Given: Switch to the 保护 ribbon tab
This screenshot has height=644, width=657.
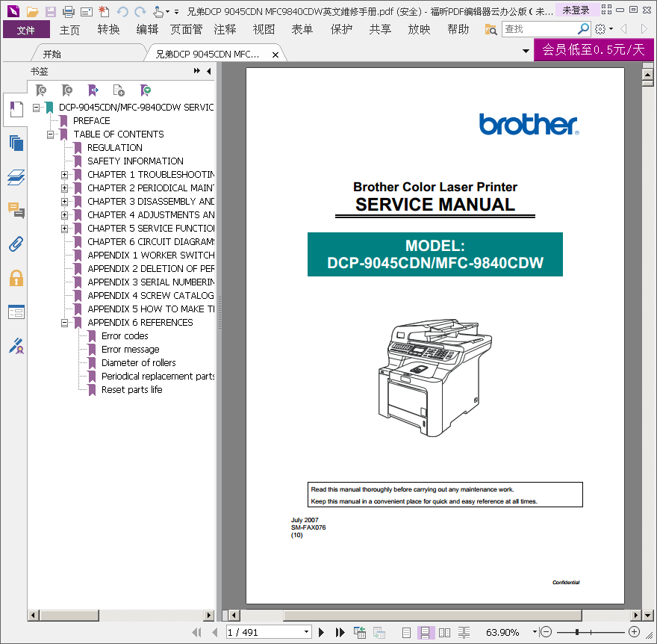Looking at the screenshot, I should tap(341, 30).
